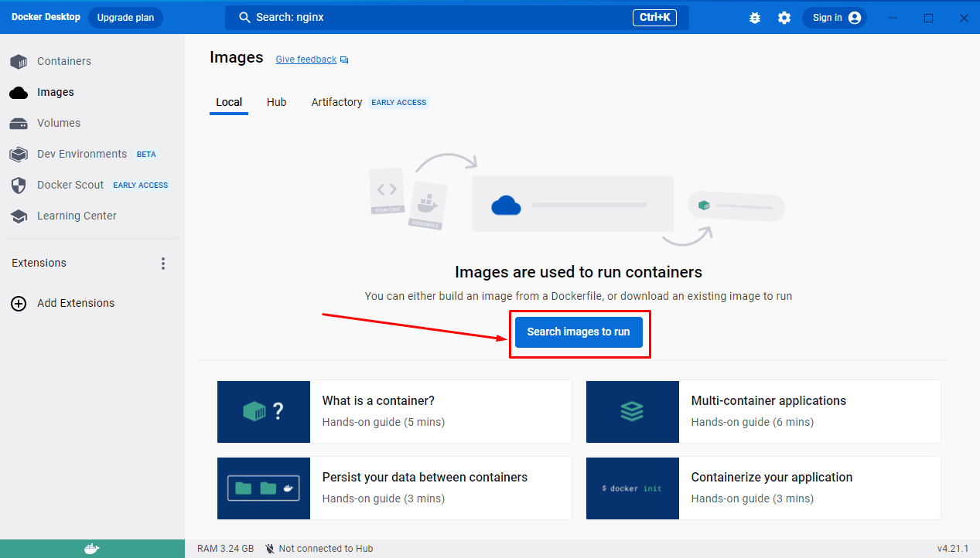Click the Docker whale status icon

click(92, 549)
